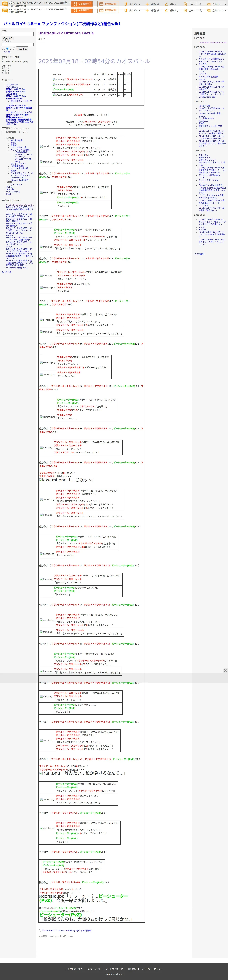Open 月影 in update history
This screenshot has width=228, height=980.
tap(200, 165)
